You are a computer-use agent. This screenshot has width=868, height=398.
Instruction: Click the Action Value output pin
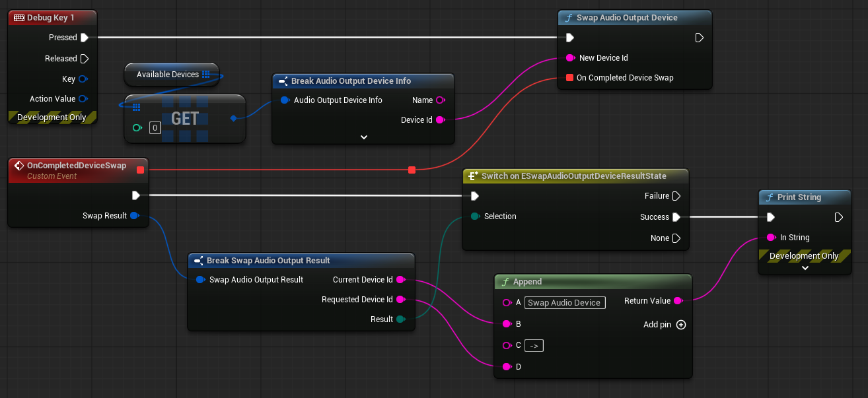pos(83,99)
